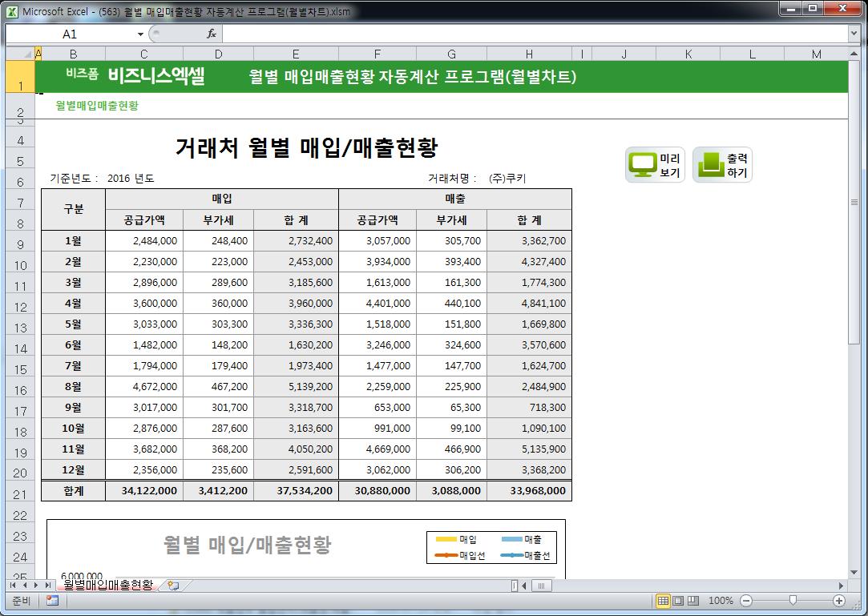Click the insert function fx icon
Viewport: 868px width, 616px height.
pyautogui.click(x=212, y=34)
